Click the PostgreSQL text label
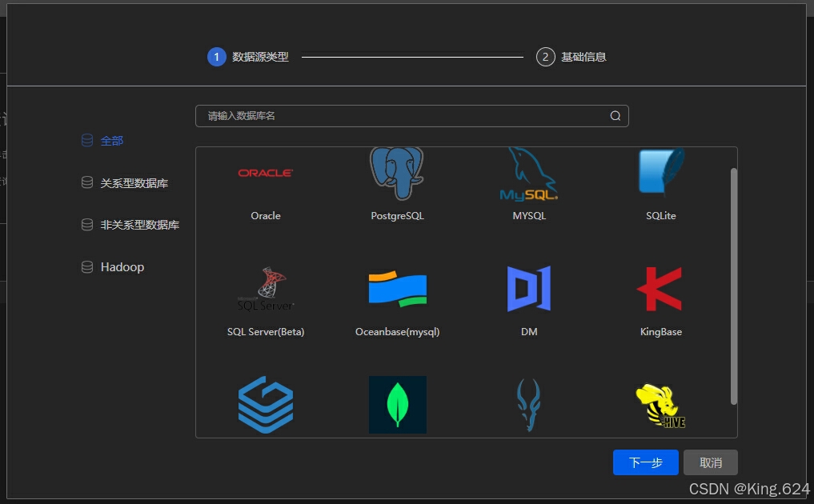Image resolution: width=814 pixels, height=504 pixels. click(397, 216)
